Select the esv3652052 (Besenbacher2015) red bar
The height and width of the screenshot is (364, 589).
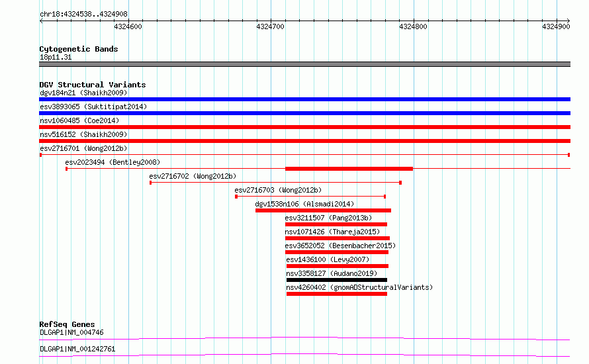point(337,252)
